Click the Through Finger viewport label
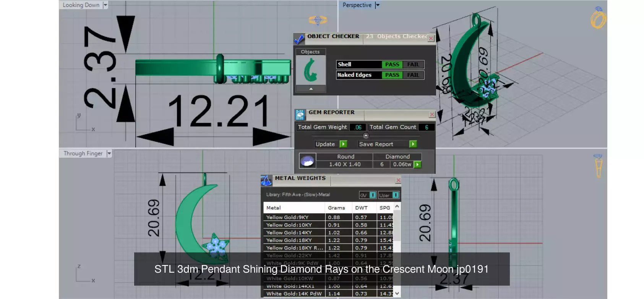The height and width of the screenshot is (299, 644). pyautogui.click(x=83, y=154)
